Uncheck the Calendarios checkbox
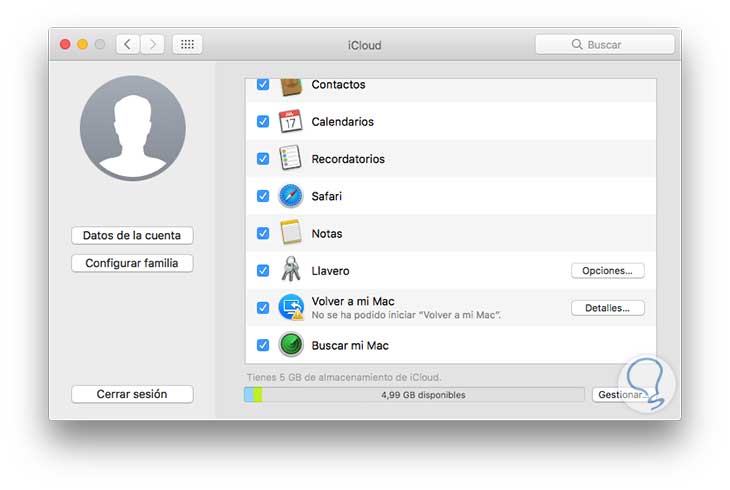This screenshot has height=490, width=730. [263, 122]
